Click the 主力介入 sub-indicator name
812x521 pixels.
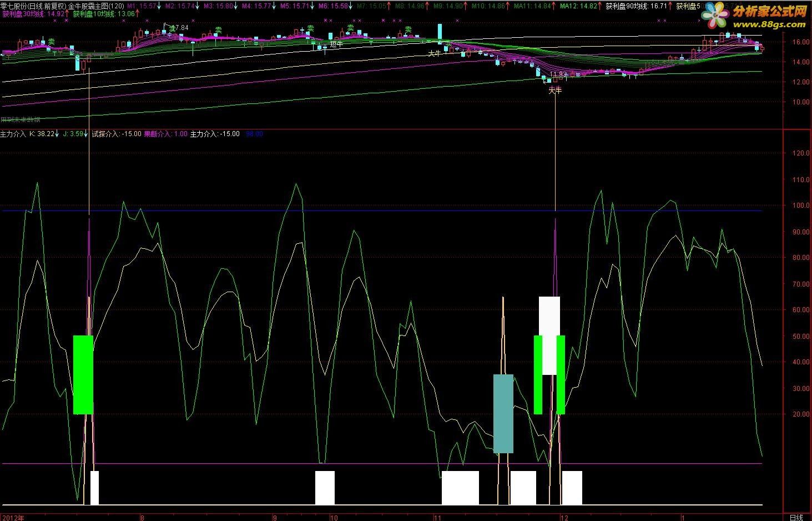click(x=13, y=134)
